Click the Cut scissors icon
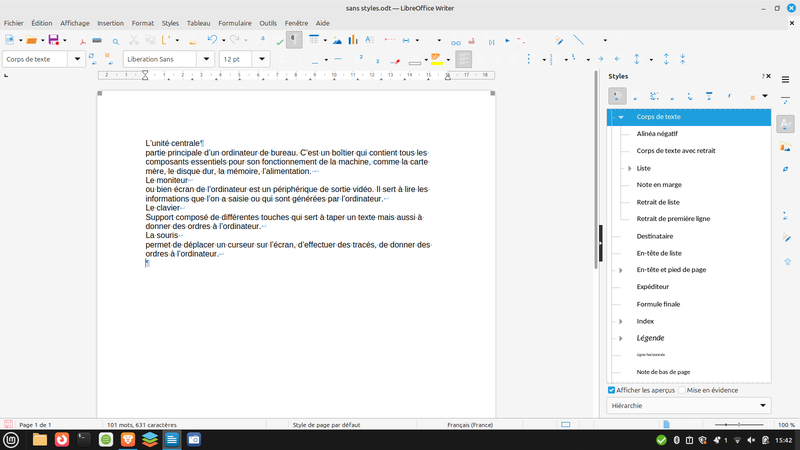 click(134, 41)
